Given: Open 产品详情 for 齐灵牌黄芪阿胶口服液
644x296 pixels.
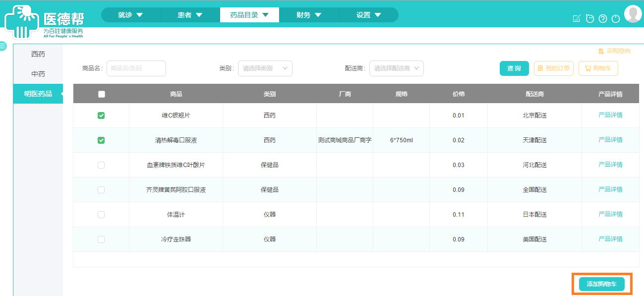Looking at the screenshot, I should (x=610, y=189).
